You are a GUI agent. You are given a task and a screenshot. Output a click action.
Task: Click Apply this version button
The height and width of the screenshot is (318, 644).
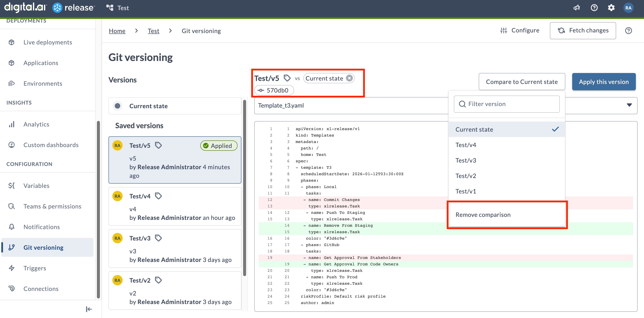[603, 82]
